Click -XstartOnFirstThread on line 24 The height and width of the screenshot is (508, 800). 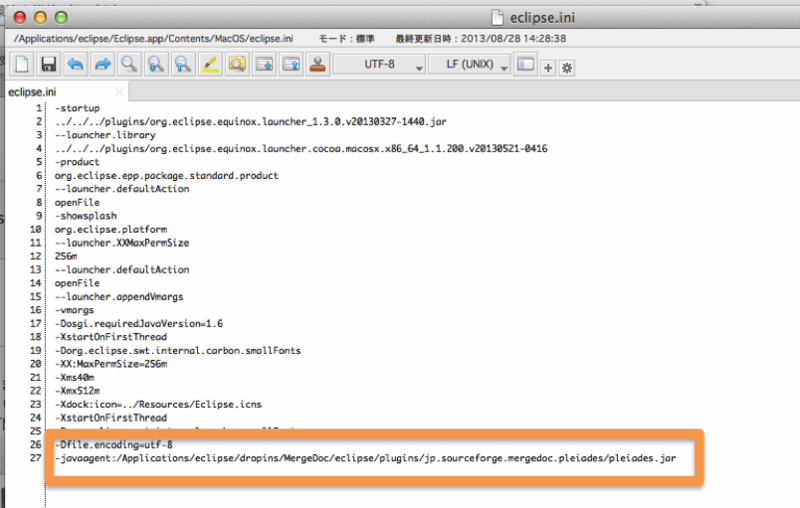pos(111,418)
